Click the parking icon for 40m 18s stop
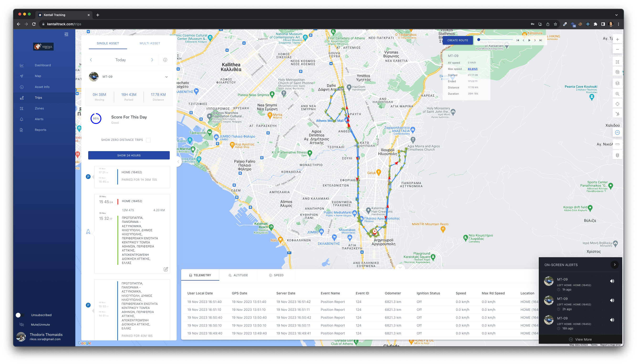This screenshot has height=364, width=637. click(x=88, y=305)
